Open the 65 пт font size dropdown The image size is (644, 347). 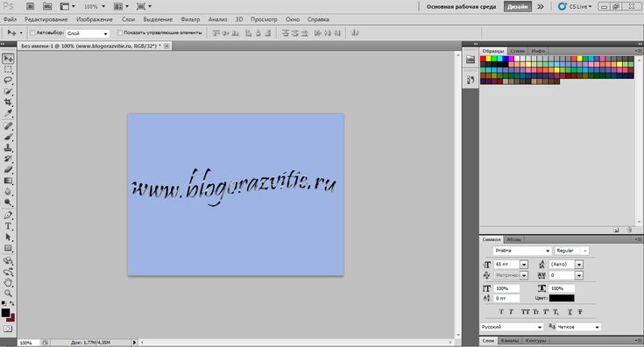524,265
